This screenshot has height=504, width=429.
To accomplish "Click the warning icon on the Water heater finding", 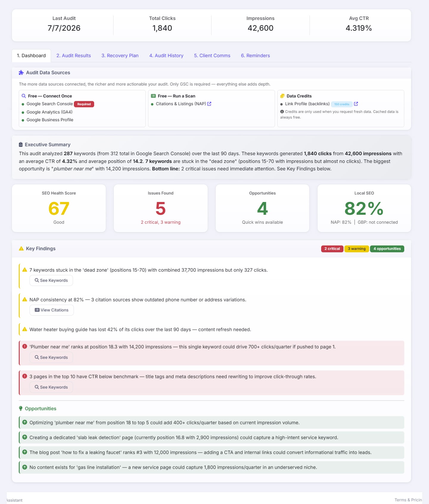I will coord(25,329).
